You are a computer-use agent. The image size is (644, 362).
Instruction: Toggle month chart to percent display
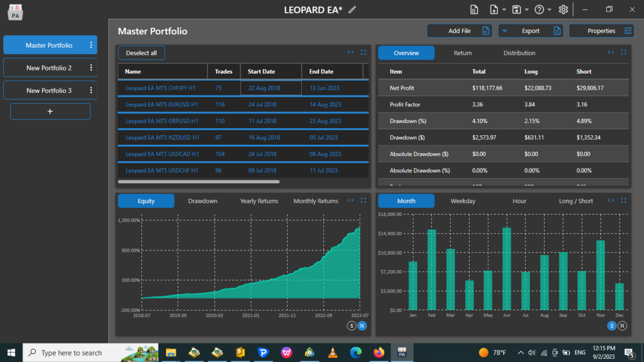[622, 326]
